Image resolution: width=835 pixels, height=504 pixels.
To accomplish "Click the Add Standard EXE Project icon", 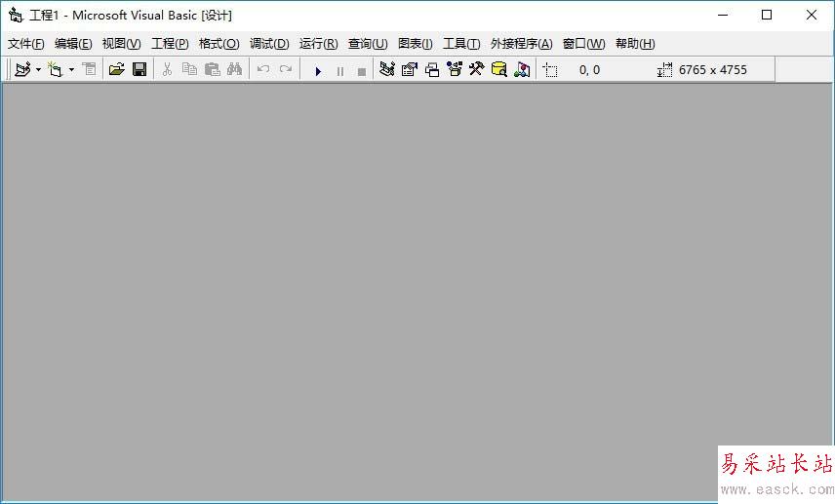I will point(22,69).
